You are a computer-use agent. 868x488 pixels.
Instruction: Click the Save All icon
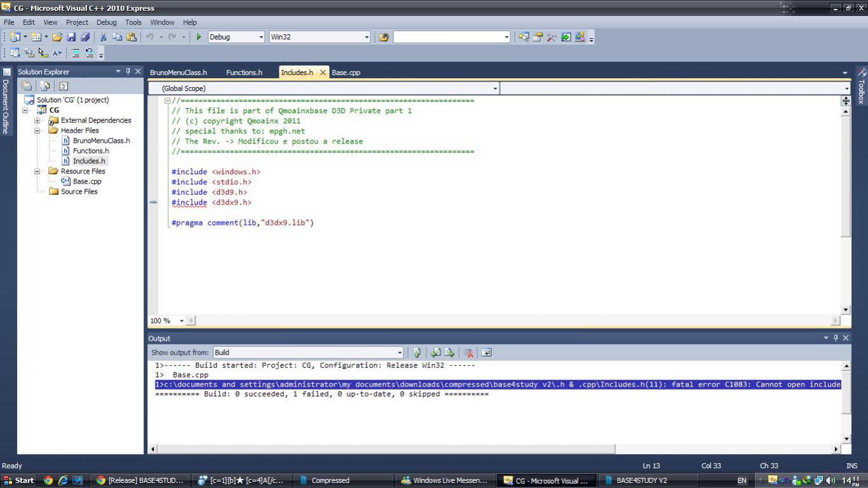tap(85, 37)
